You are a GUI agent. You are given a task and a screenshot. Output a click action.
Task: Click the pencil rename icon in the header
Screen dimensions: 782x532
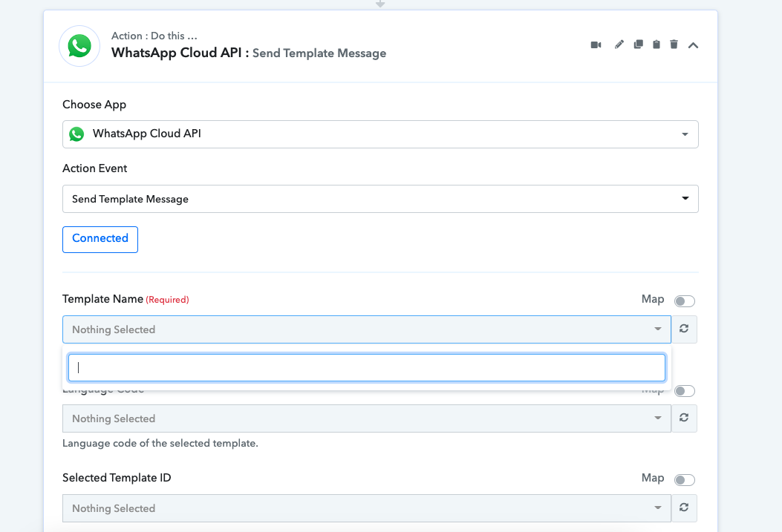coord(619,45)
